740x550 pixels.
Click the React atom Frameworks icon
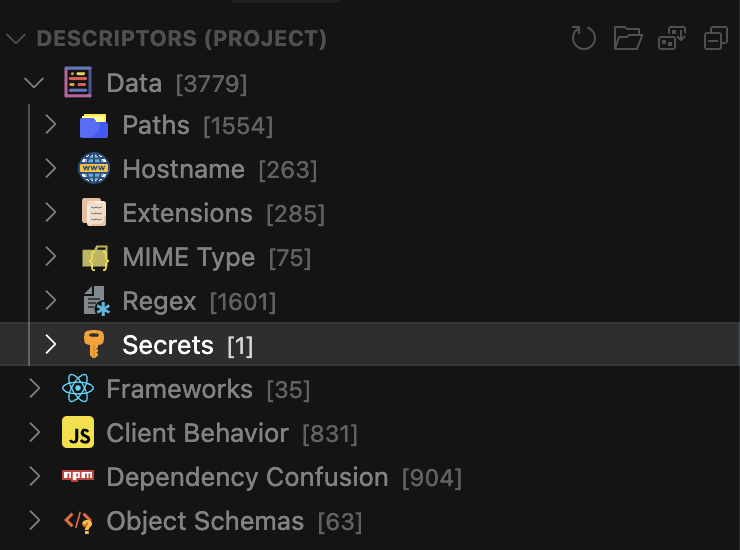point(78,388)
